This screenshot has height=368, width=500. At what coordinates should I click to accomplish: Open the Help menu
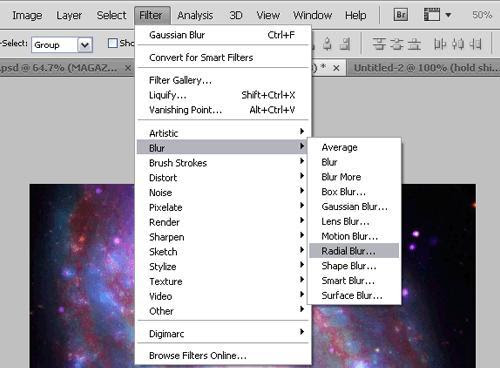point(356,15)
